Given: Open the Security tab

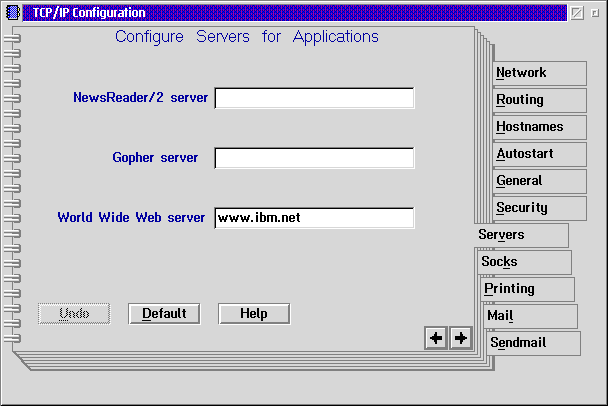Looking at the screenshot, I should pyautogui.click(x=539, y=208).
